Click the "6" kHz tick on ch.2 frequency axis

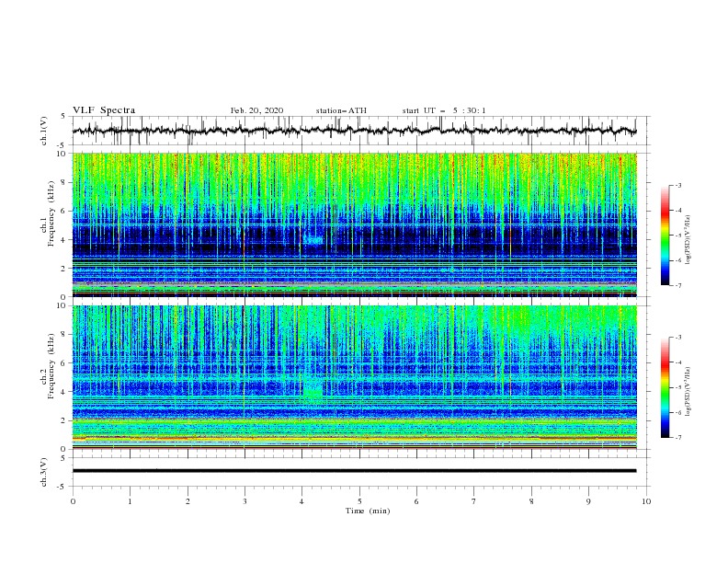pos(64,363)
